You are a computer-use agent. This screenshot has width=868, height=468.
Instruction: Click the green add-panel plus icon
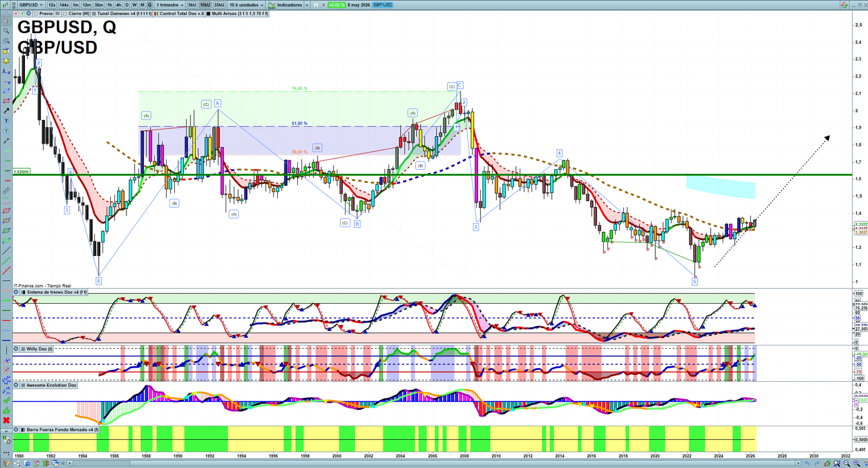(x=22, y=14)
